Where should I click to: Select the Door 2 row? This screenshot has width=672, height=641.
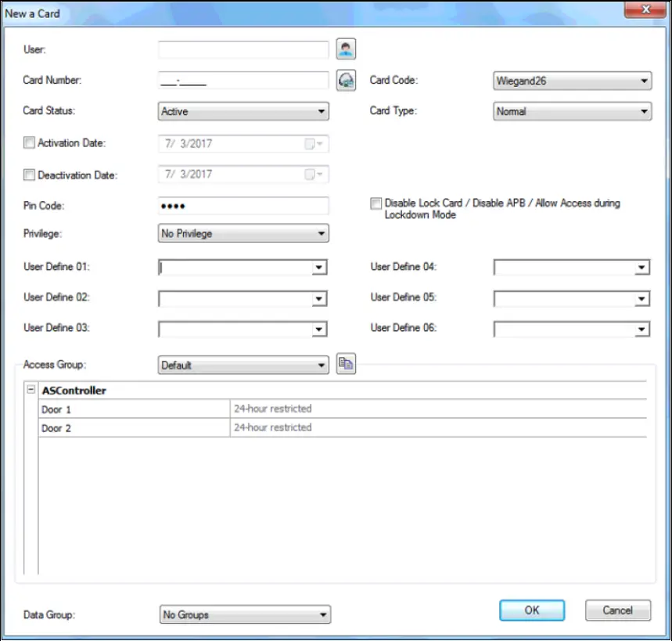point(343,428)
